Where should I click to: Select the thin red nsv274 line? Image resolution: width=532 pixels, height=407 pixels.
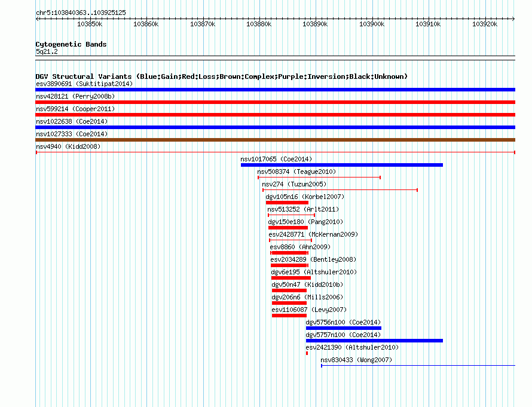[340, 190]
